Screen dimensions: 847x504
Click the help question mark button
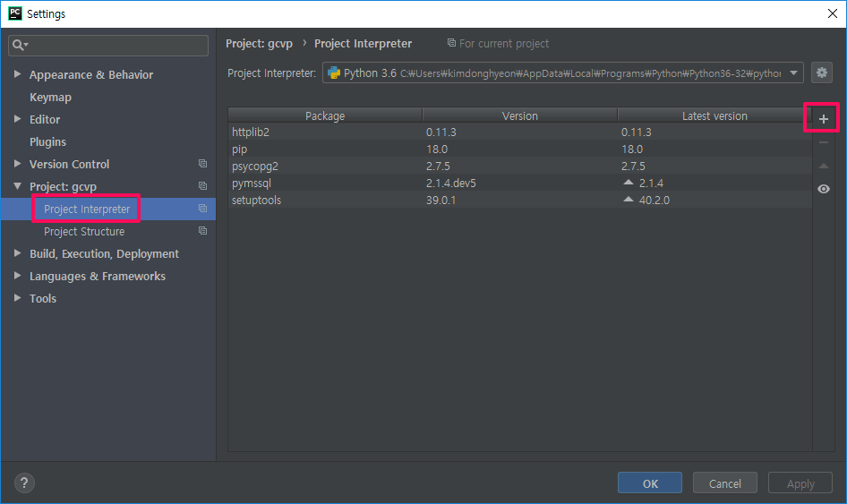click(x=24, y=483)
